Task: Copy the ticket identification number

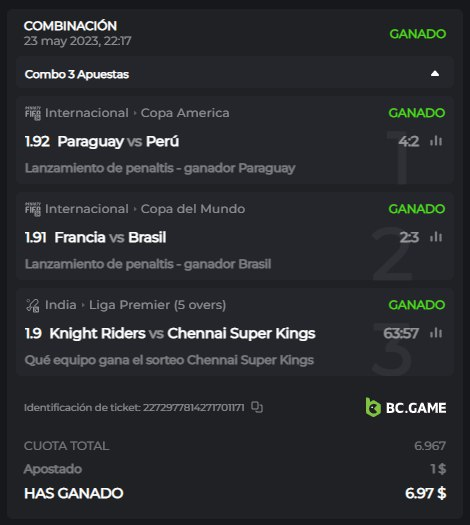Action: (257, 407)
